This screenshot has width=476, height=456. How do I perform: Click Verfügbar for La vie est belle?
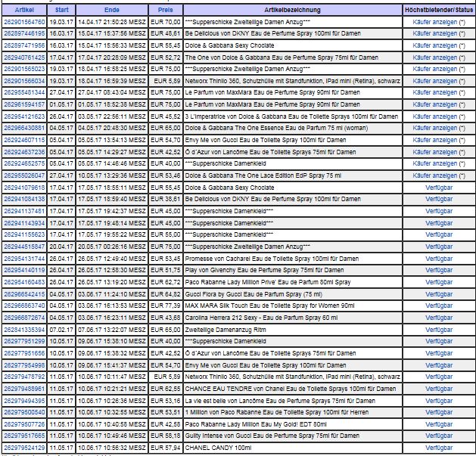tap(439, 401)
